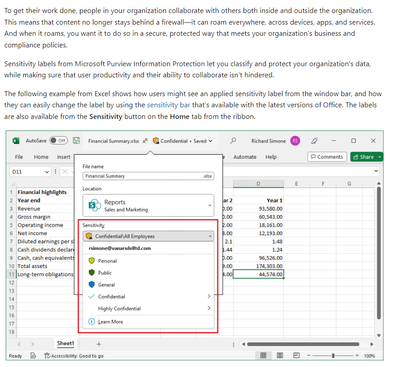This screenshot has height=367, width=400.
Task: Select row 14 header
Action: tap(12, 299)
